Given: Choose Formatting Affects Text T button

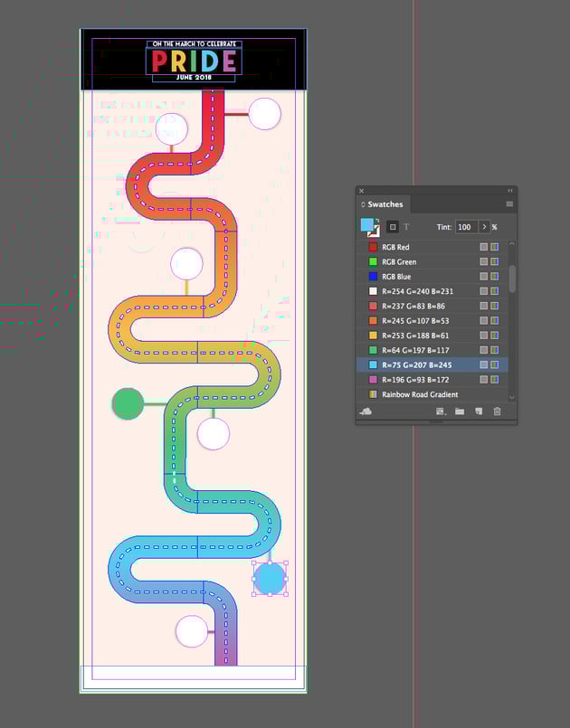Looking at the screenshot, I should coord(406,227).
